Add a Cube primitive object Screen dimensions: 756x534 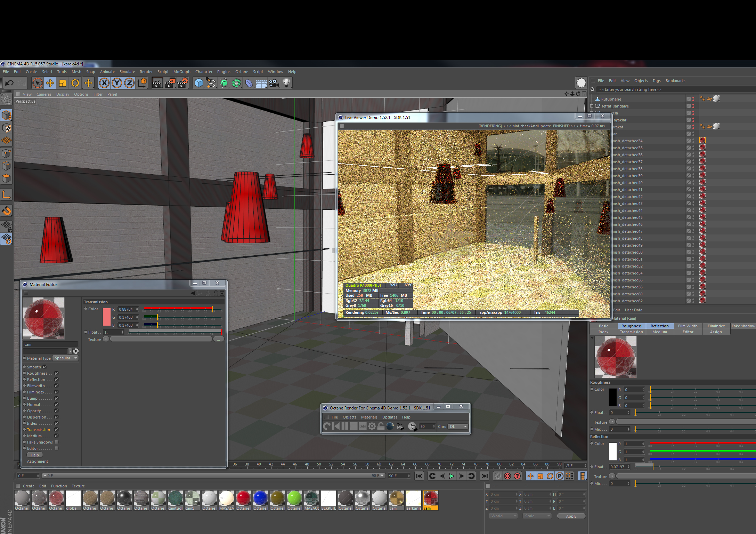tap(198, 83)
